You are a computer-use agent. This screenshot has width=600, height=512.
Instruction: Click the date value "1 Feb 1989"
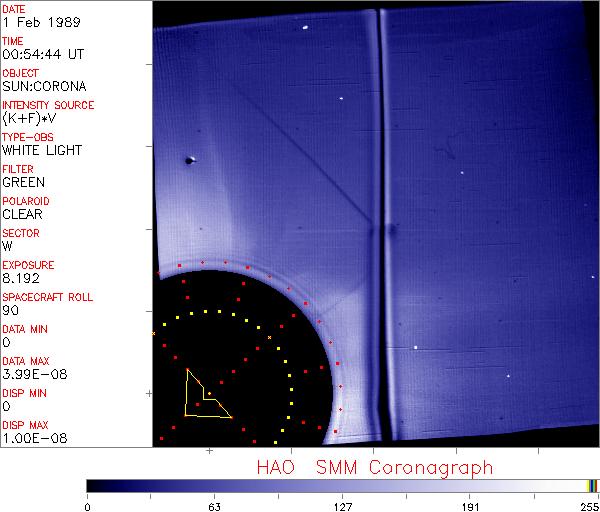(41, 22)
